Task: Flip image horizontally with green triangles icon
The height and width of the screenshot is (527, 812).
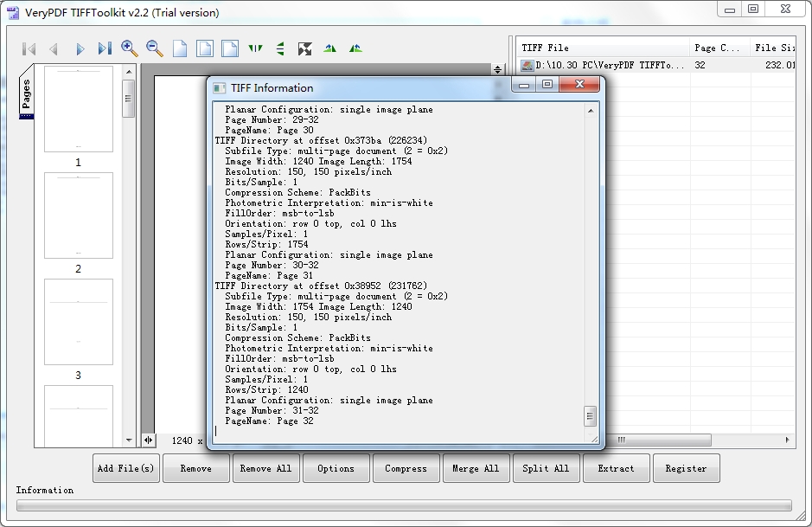Action: 255,48
